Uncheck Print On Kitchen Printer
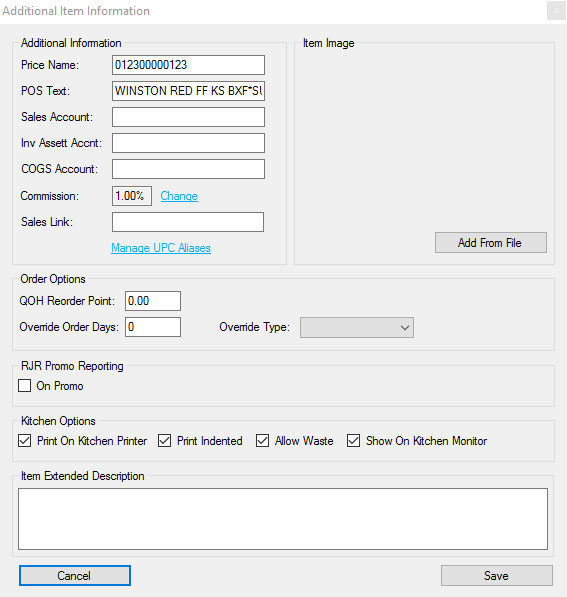The height and width of the screenshot is (597, 567). click(25, 441)
